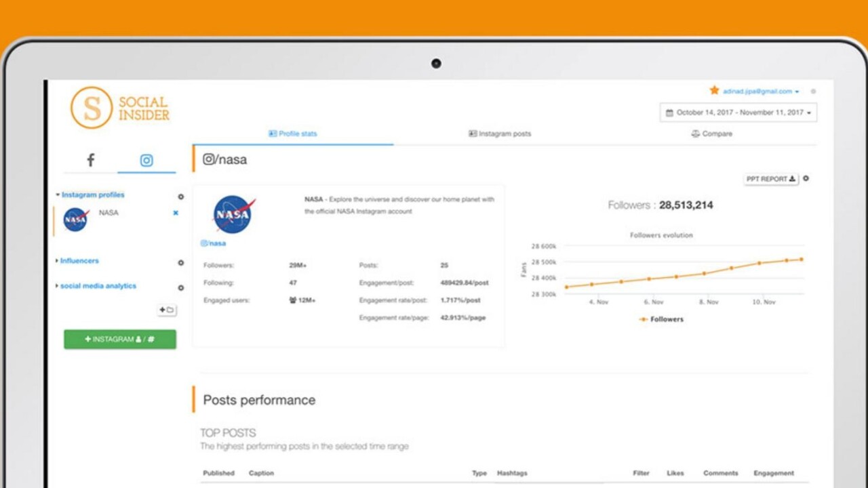Image resolution: width=868 pixels, height=488 pixels.
Task: Download the PPT Report
Action: [771, 179]
